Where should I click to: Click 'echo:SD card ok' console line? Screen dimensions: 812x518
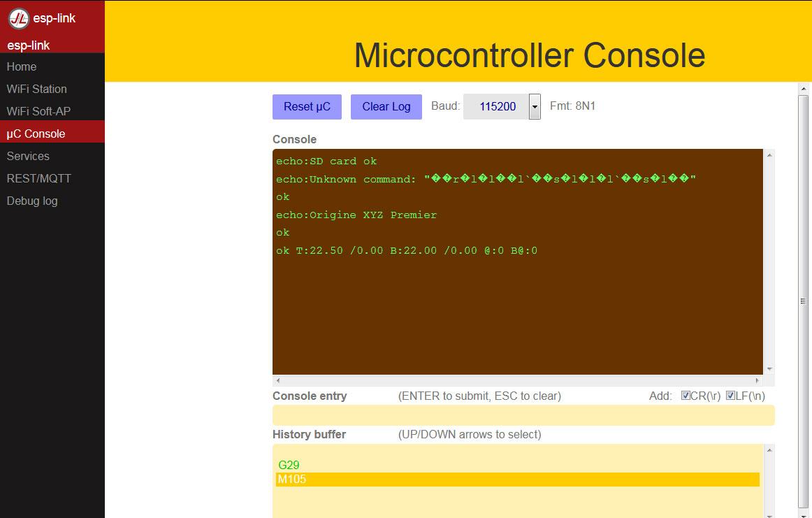click(326, 161)
